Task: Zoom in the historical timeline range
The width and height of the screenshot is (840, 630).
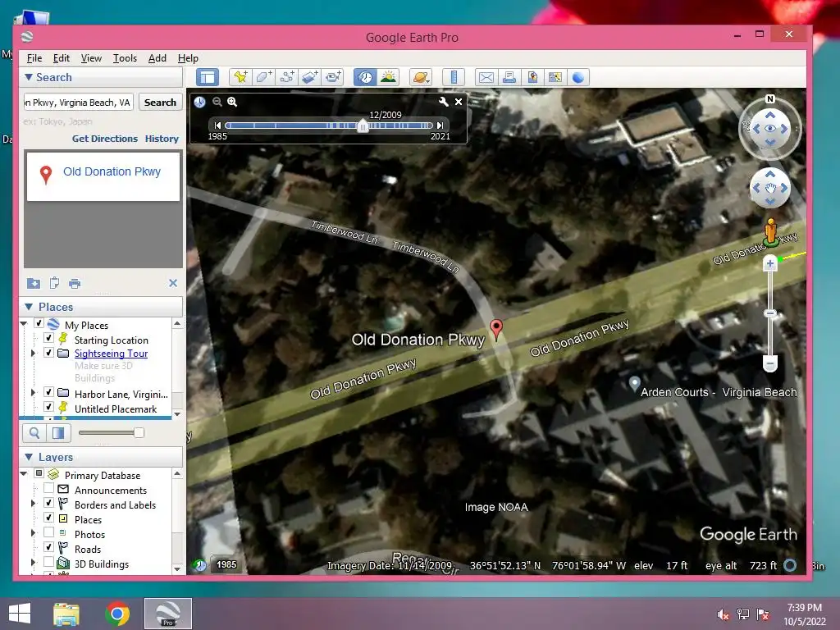Action: 232,102
